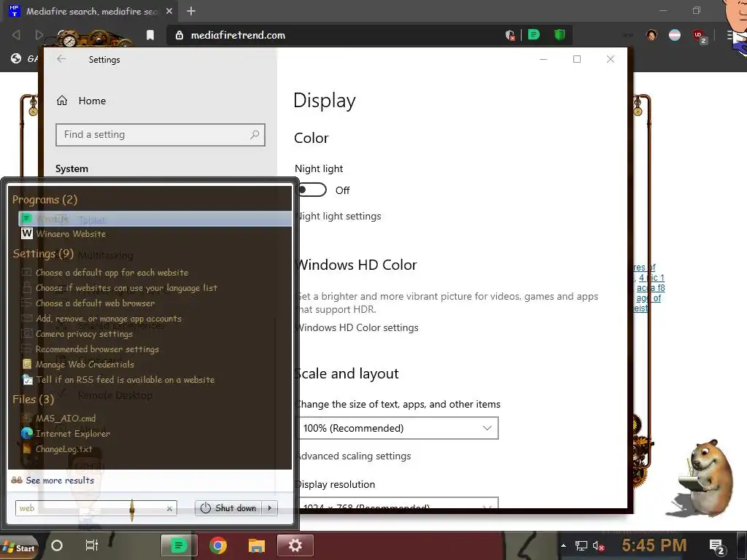The width and height of the screenshot is (747, 560).
Task: Click the mediafiretrend.com address bar
Action: (333, 35)
